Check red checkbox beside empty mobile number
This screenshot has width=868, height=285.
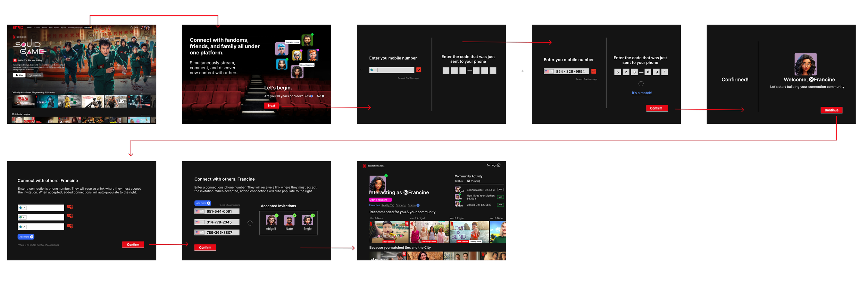pos(419,70)
